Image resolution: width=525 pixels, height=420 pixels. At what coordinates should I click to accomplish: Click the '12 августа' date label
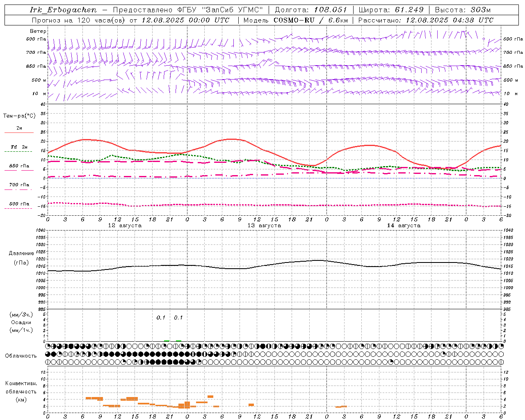pos(125,226)
